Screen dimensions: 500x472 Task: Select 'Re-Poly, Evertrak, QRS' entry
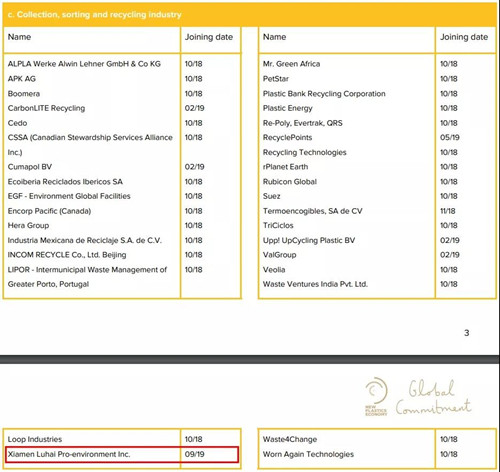[x=303, y=123]
